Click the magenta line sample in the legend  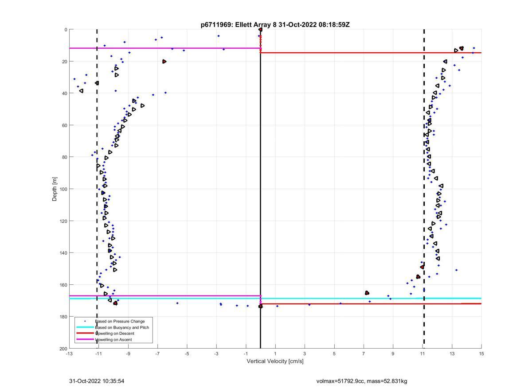click(x=85, y=340)
